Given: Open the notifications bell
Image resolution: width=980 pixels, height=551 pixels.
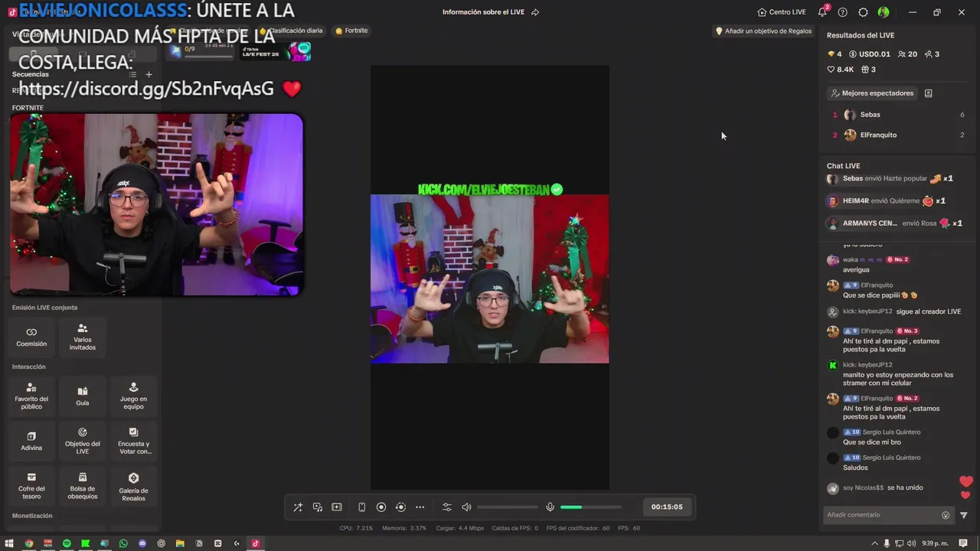Looking at the screenshot, I should 822,12.
